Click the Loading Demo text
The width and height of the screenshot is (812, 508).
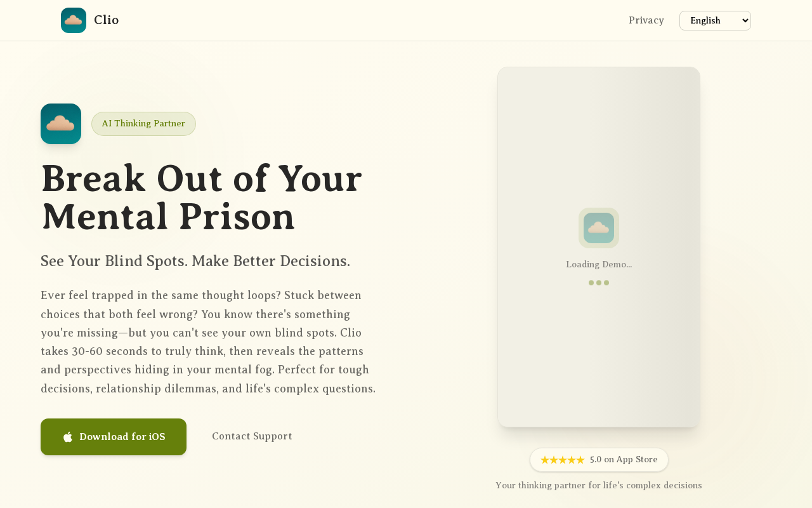pyautogui.click(x=599, y=265)
